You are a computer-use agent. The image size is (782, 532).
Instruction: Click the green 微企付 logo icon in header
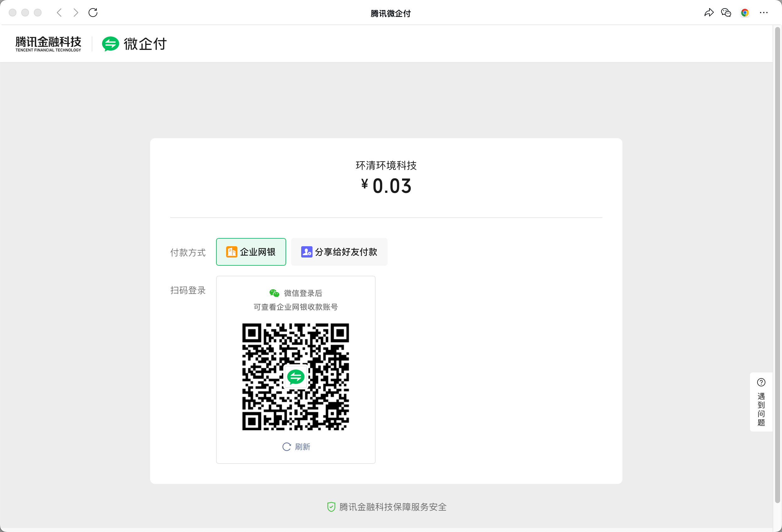point(110,44)
